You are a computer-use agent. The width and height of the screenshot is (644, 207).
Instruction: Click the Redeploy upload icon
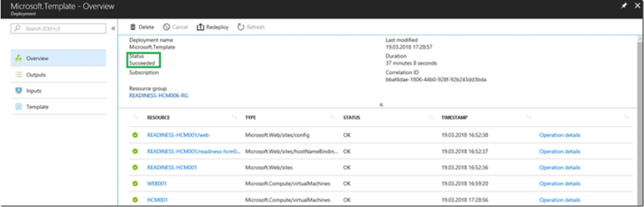(200, 27)
